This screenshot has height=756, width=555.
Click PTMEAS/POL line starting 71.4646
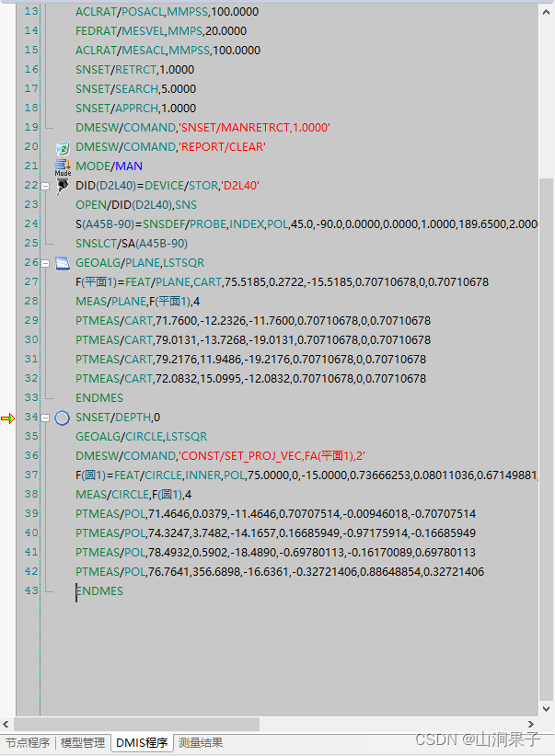(275, 513)
